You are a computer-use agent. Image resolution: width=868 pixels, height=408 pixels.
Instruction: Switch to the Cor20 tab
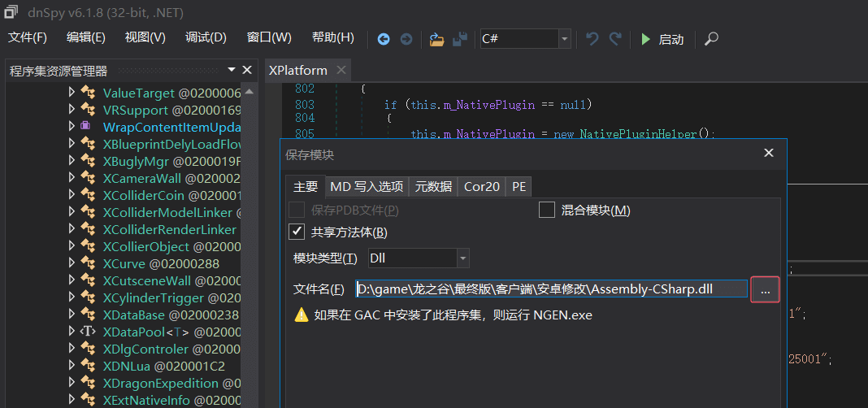[482, 187]
